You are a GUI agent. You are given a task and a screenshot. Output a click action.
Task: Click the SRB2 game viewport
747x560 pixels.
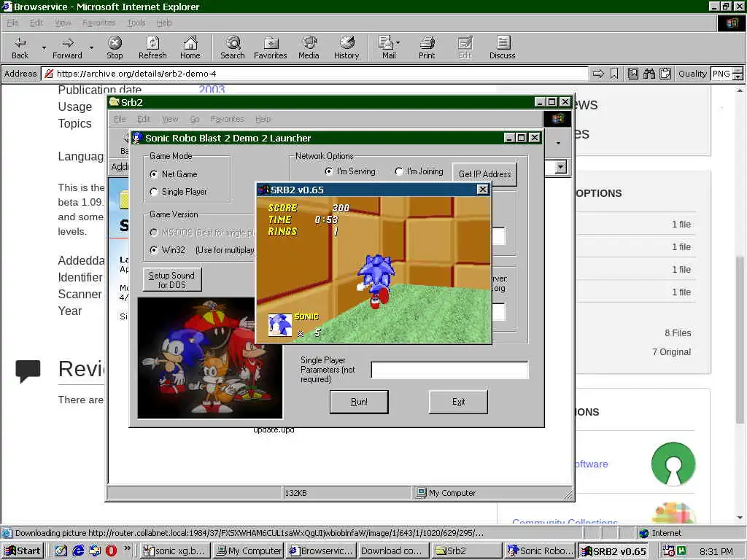(x=374, y=270)
